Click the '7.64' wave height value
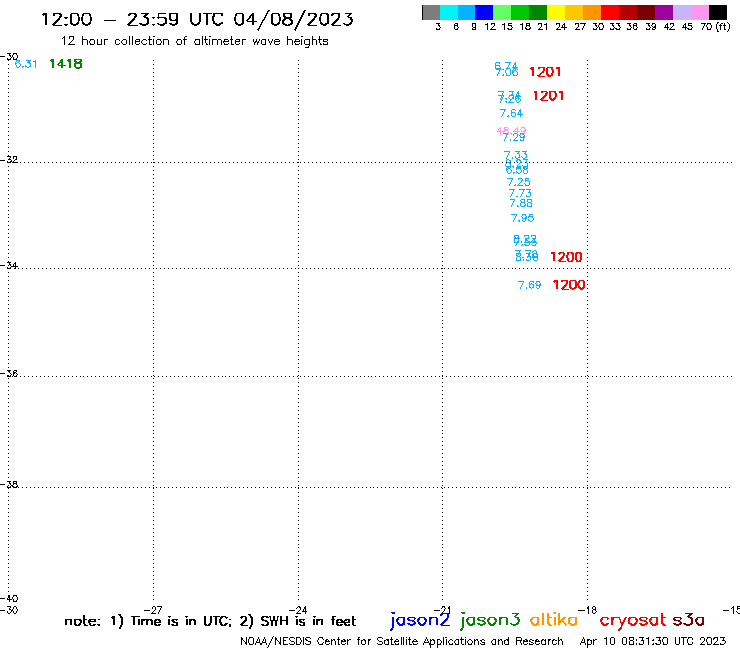 point(511,113)
